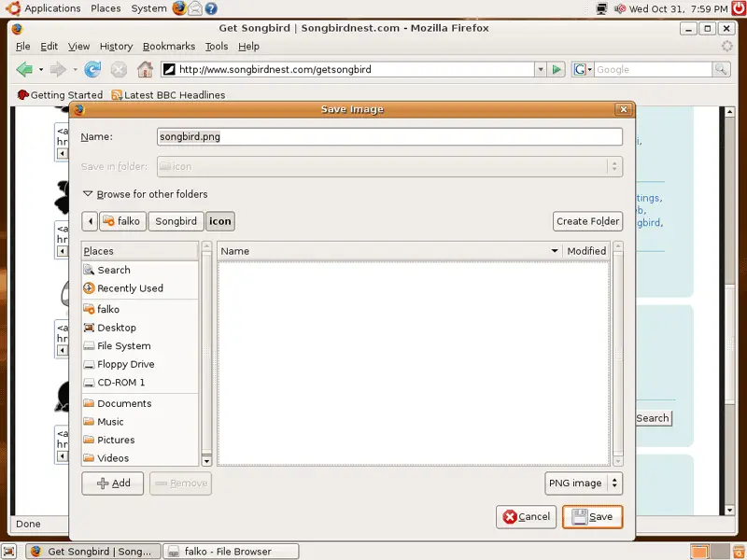Open the View menu
Screen dimensions: 747x560
pos(78,46)
